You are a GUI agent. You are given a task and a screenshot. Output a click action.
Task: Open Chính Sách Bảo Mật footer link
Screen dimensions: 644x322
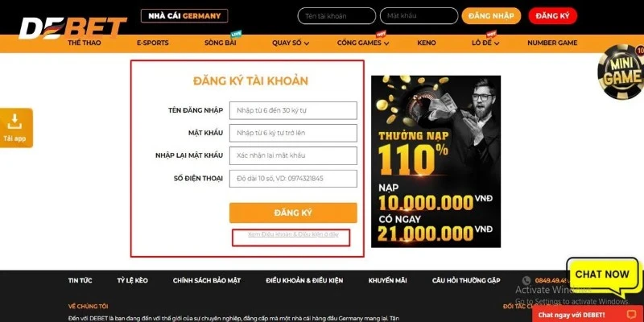207,280
